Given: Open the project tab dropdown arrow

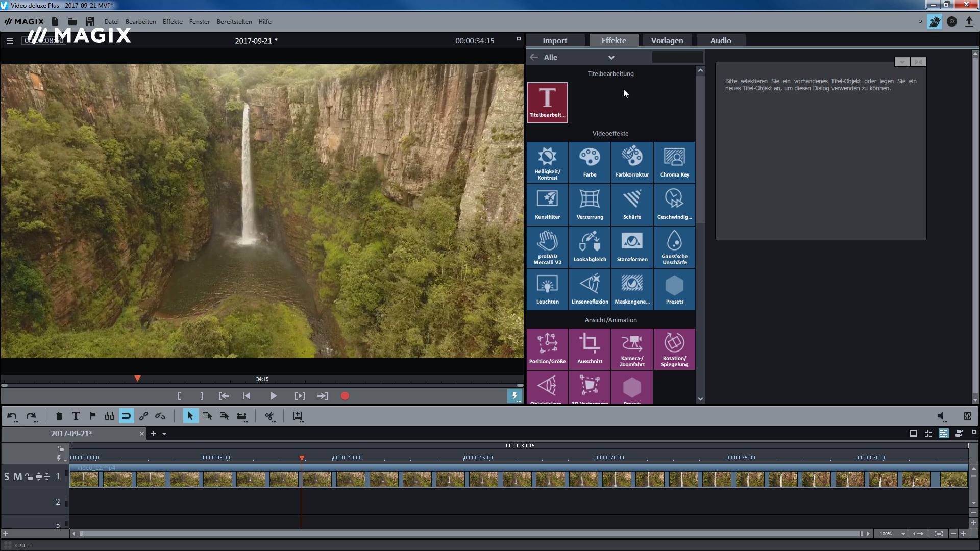Looking at the screenshot, I should [164, 434].
